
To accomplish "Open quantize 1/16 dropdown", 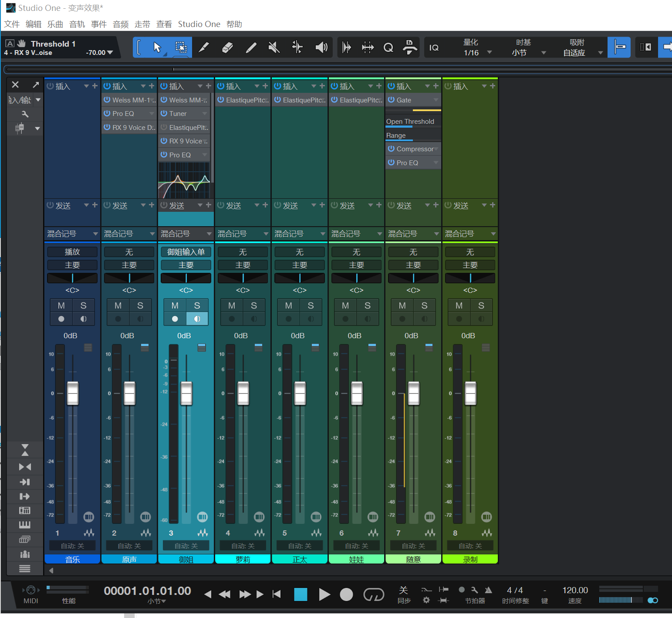I will [x=490, y=52].
